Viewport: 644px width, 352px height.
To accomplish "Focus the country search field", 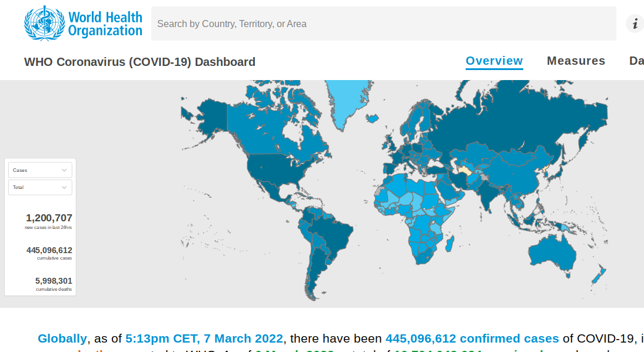I will 384,24.
